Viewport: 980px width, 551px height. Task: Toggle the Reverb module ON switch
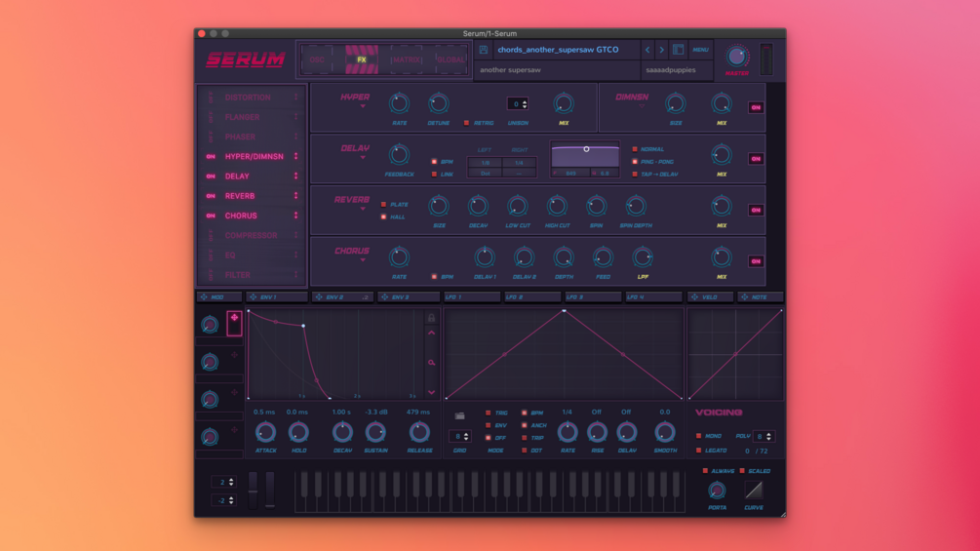pyautogui.click(x=756, y=210)
